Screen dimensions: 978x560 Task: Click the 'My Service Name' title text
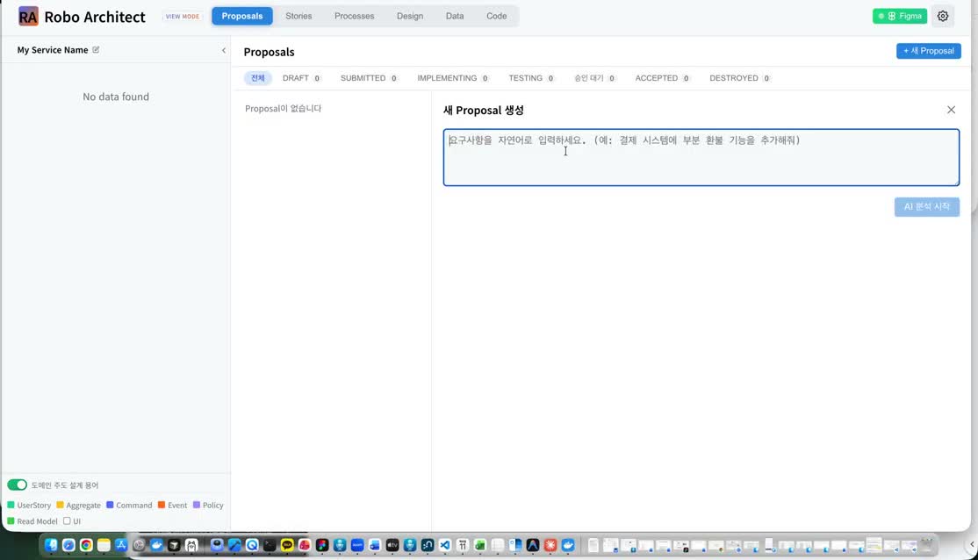pos(53,50)
